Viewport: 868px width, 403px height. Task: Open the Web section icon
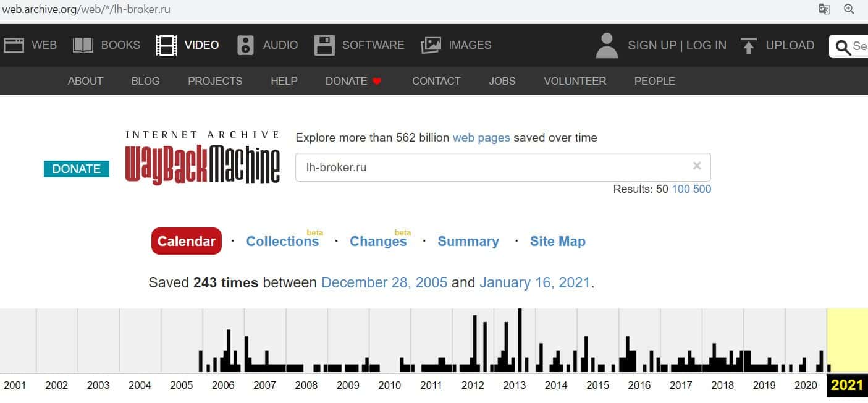[14, 45]
